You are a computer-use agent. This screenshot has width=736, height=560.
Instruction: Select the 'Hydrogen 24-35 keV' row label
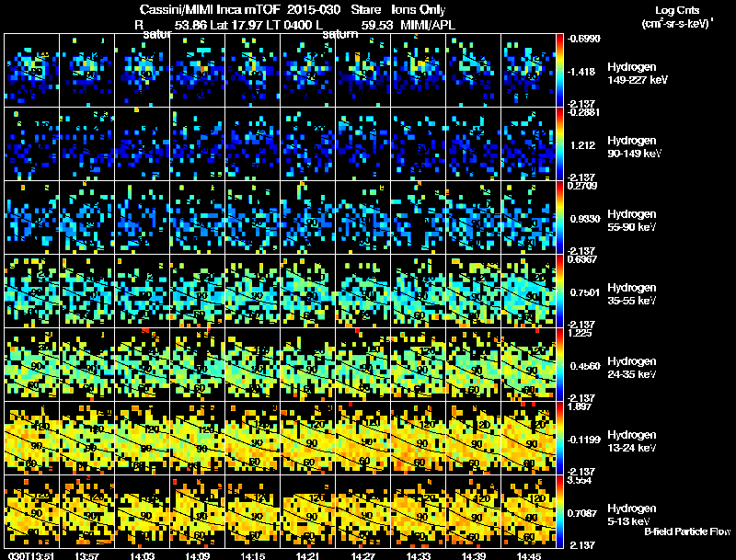(632, 368)
